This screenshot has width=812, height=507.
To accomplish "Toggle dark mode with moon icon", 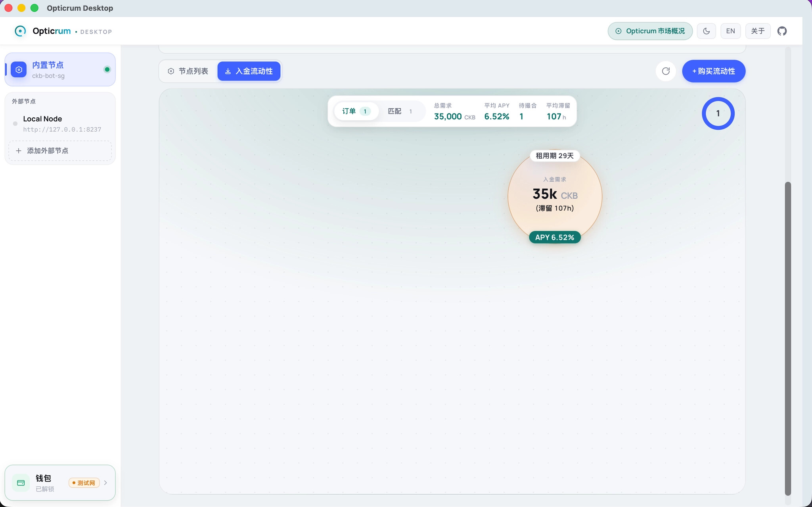I will pyautogui.click(x=706, y=31).
